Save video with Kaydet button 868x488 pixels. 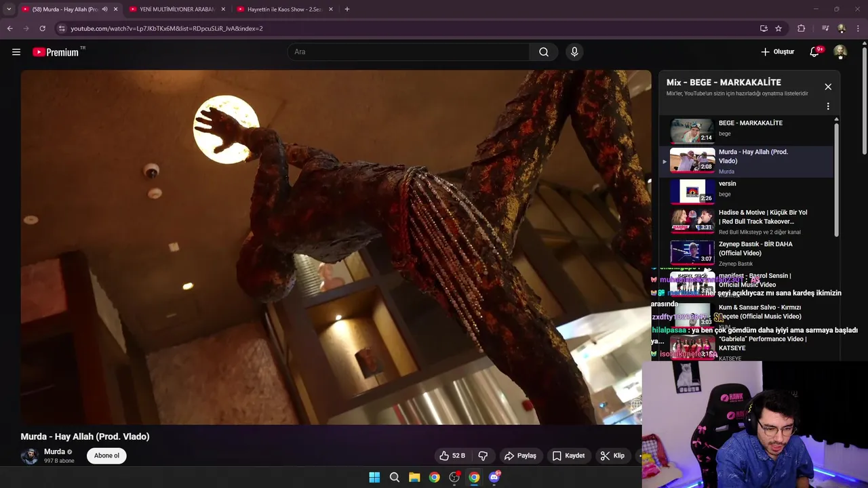pos(568,455)
